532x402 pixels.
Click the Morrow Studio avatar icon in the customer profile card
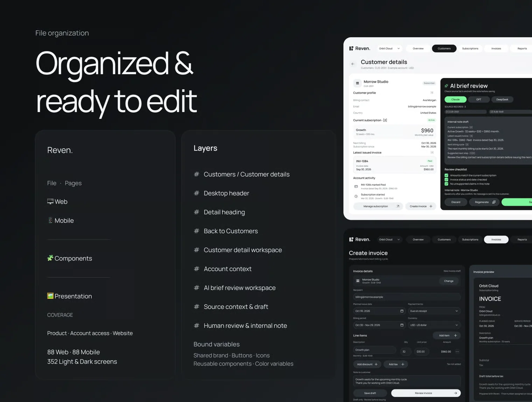(357, 83)
